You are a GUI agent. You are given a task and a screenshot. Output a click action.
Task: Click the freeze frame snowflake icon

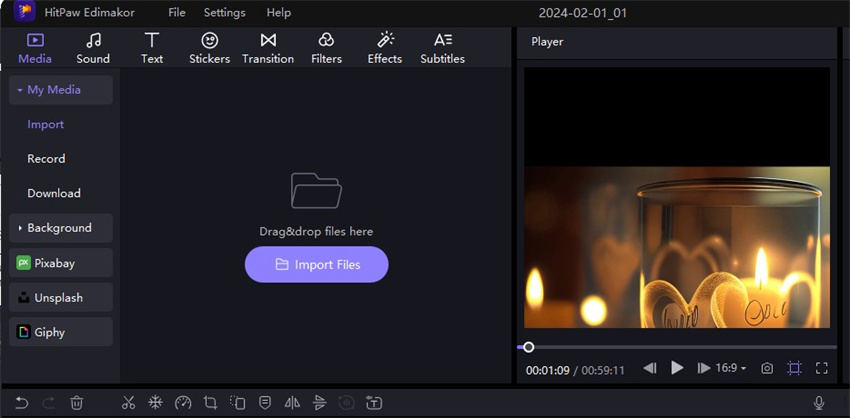click(155, 402)
